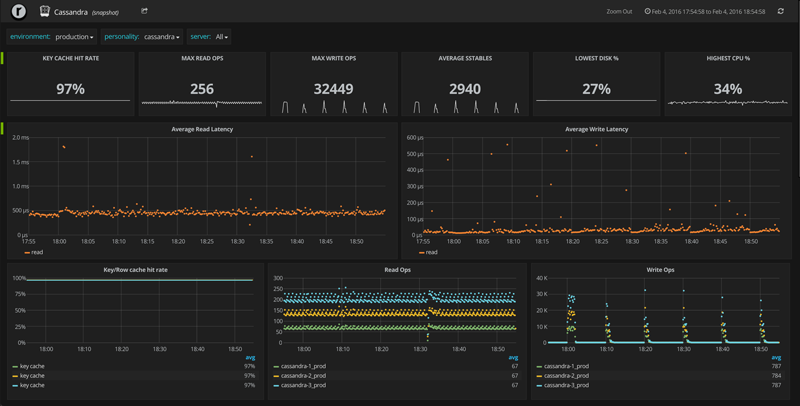Expand the latency row's green handle
Screen dimensions: 800x406
click(3, 129)
